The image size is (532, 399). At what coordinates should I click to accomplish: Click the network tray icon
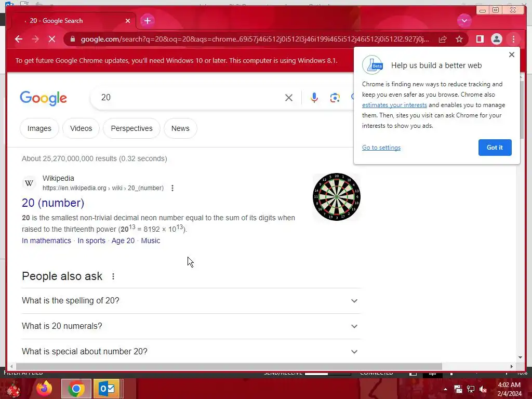click(471, 389)
